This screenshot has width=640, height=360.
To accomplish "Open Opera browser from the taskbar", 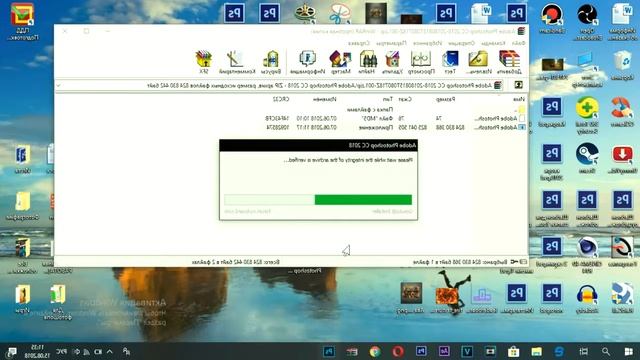I will (398, 351).
